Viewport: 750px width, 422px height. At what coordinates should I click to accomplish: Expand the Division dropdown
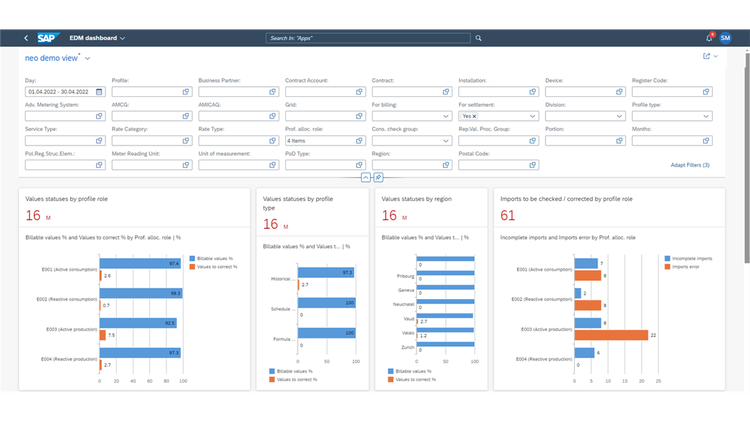[x=619, y=116]
